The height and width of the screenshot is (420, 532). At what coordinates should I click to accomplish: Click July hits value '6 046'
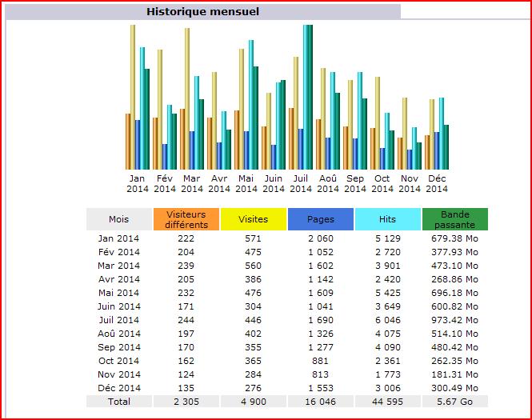[x=388, y=320]
